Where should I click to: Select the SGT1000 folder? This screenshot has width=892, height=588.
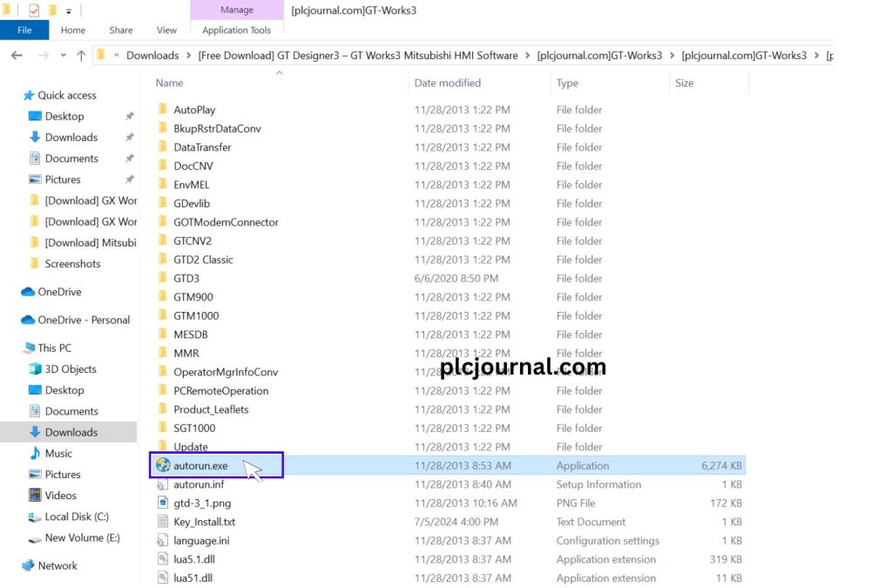point(194,429)
